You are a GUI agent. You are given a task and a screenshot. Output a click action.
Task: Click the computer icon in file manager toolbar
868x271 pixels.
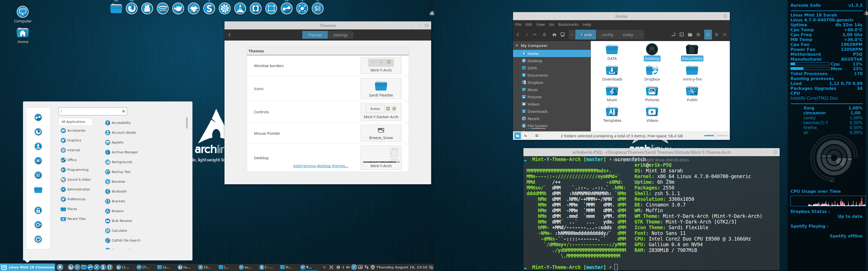click(563, 35)
